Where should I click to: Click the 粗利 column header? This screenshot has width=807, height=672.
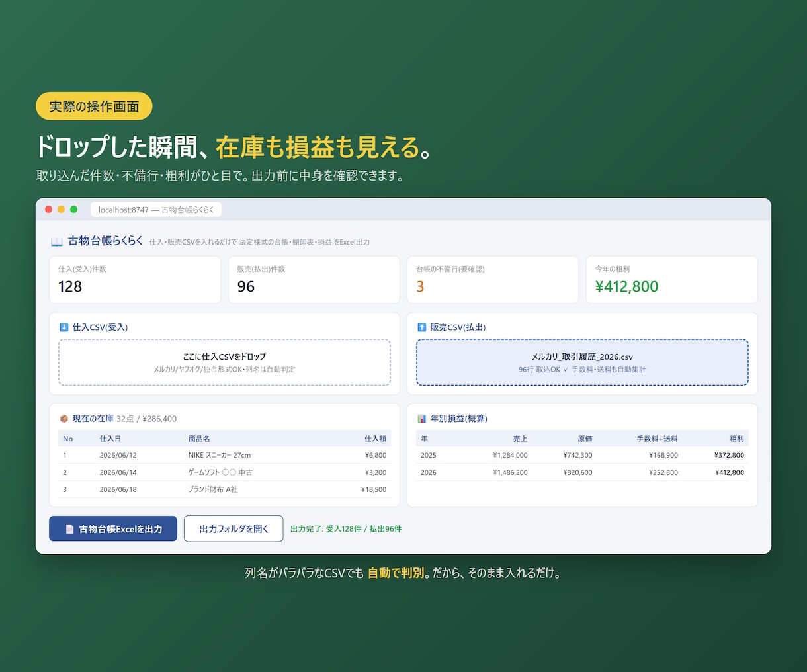coord(737,439)
